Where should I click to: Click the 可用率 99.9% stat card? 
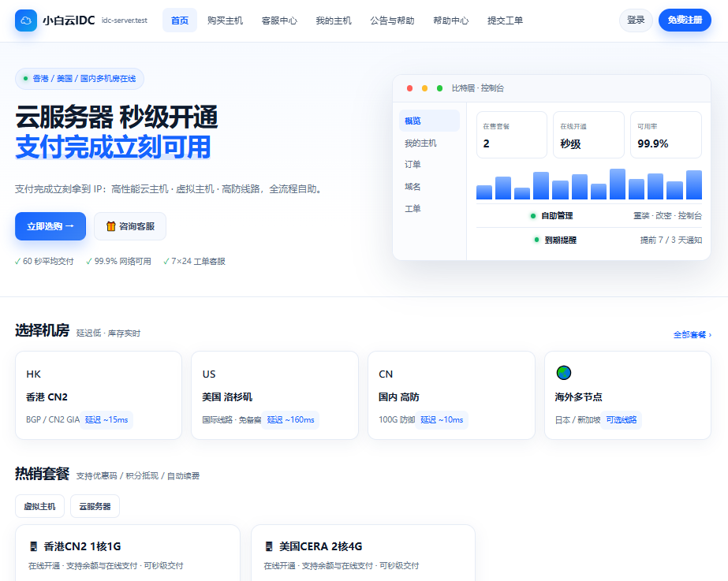(x=666, y=135)
